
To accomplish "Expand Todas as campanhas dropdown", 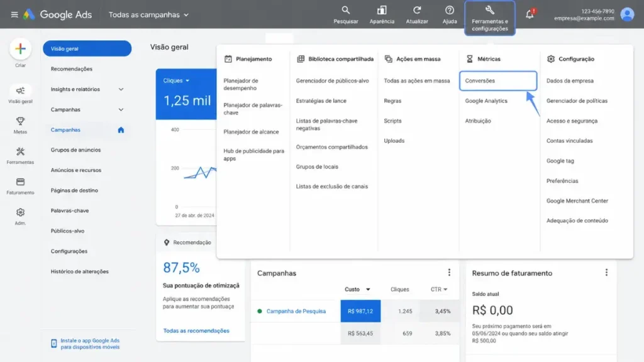I will [148, 15].
